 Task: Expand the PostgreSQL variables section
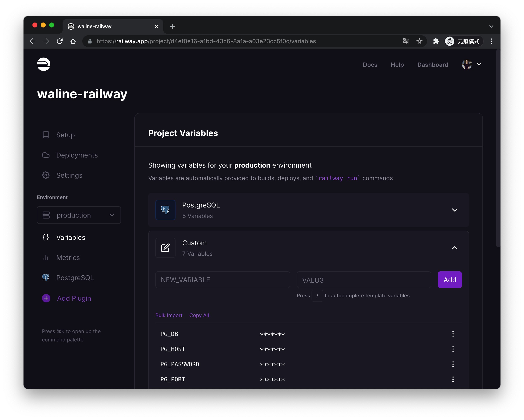click(x=455, y=210)
